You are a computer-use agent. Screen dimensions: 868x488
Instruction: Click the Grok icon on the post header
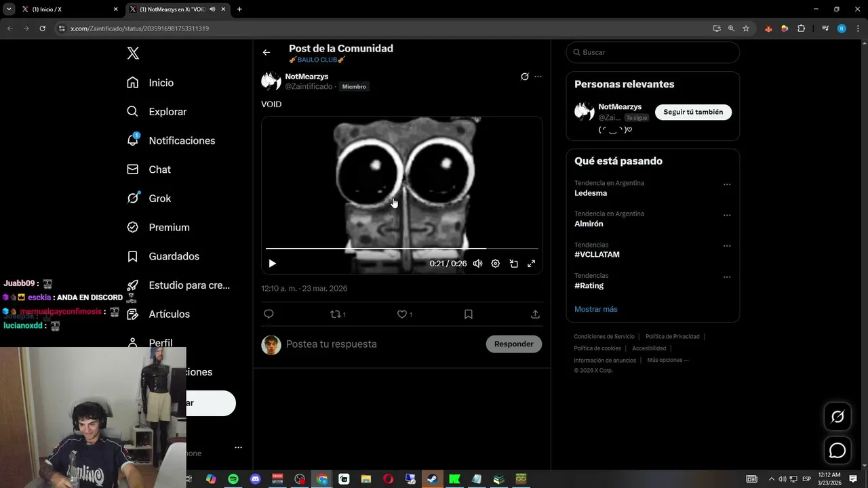(524, 77)
